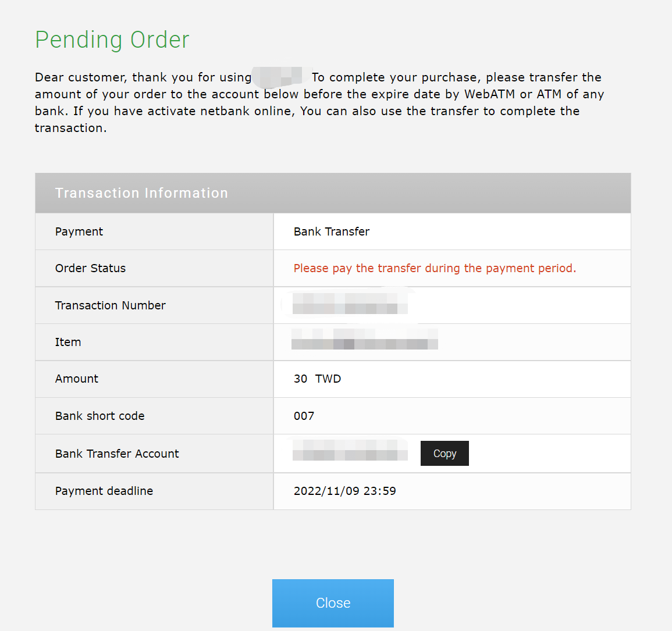Select the Pending Order heading

pos(112,40)
